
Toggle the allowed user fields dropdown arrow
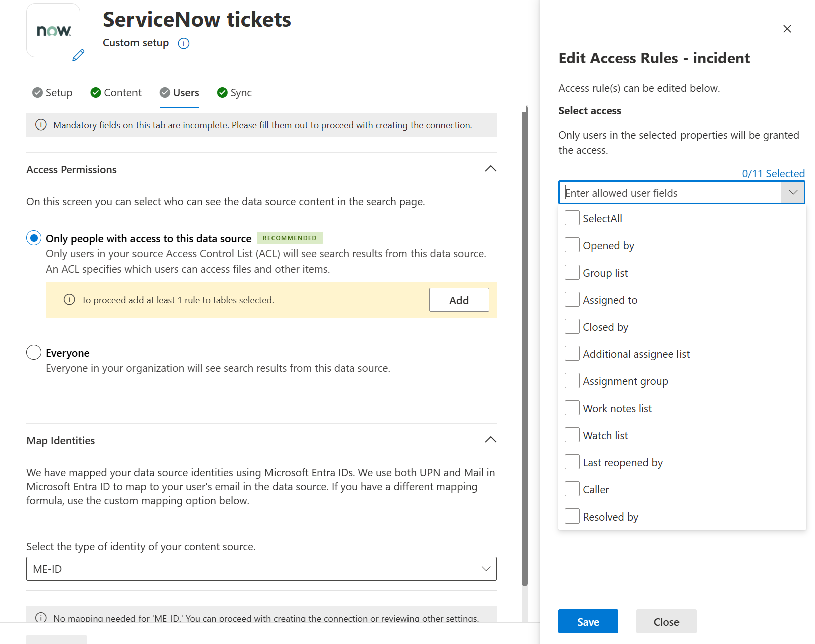coord(793,192)
